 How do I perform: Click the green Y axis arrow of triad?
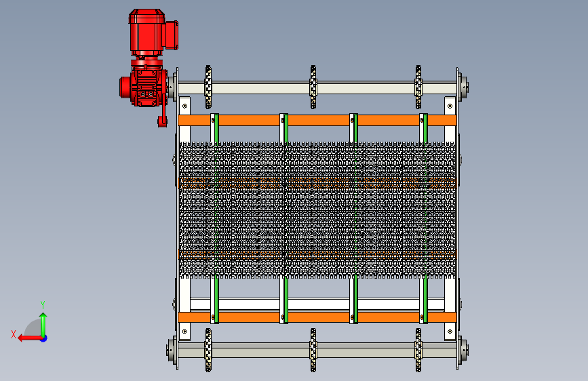point(43,324)
